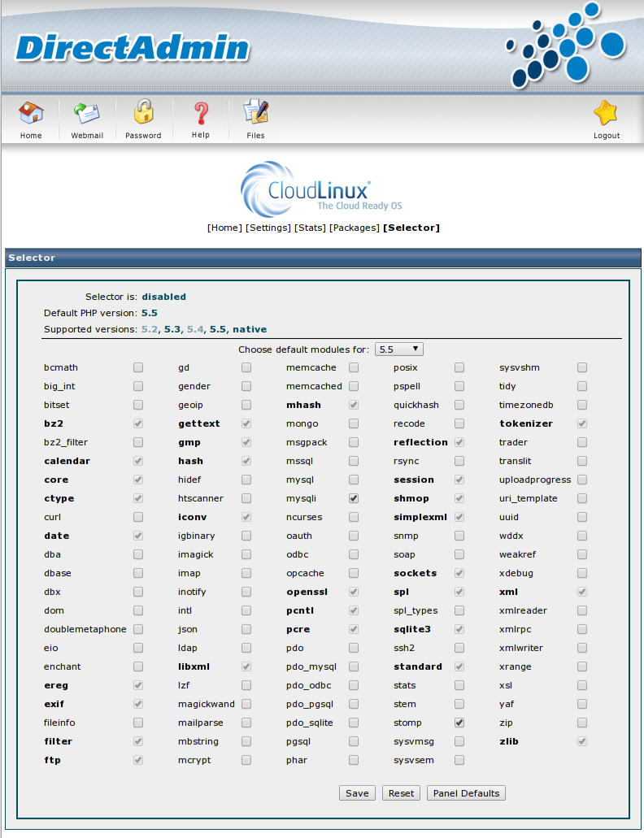Enable the sysvshm module checkbox
644x838 pixels.
click(x=582, y=367)
